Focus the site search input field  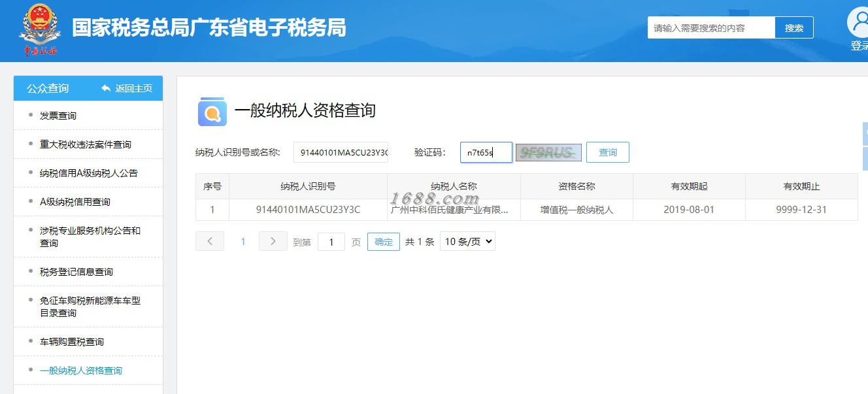pyautogui.click(x=711, y=28)
